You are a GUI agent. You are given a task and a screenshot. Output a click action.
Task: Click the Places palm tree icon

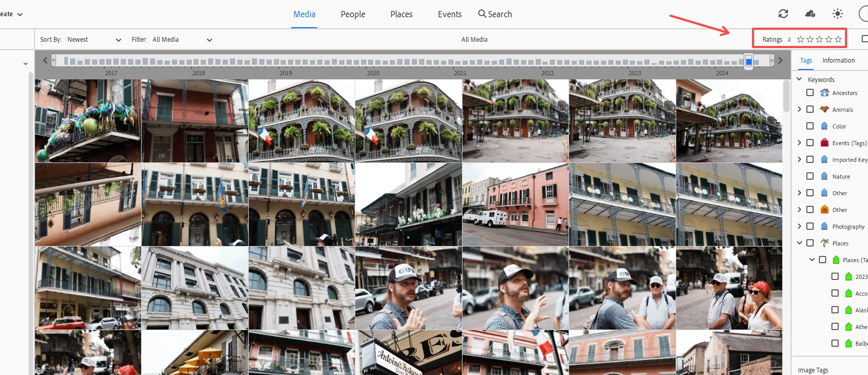point(825,243)
